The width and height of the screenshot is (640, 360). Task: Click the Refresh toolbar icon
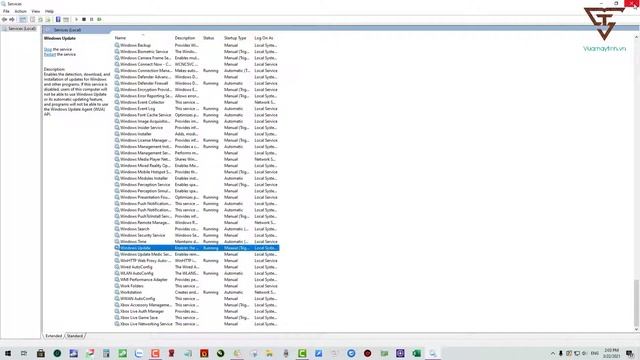click(x=40, y=19)
